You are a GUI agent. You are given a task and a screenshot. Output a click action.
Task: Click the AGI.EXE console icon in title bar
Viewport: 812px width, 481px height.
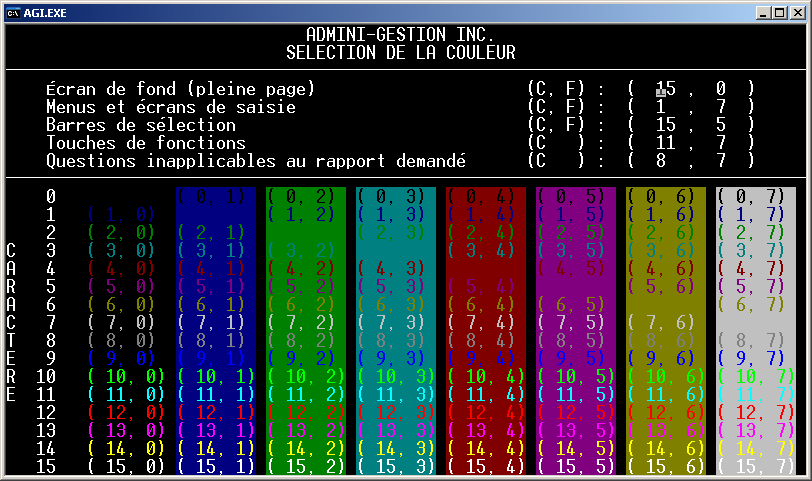[14, 12]
